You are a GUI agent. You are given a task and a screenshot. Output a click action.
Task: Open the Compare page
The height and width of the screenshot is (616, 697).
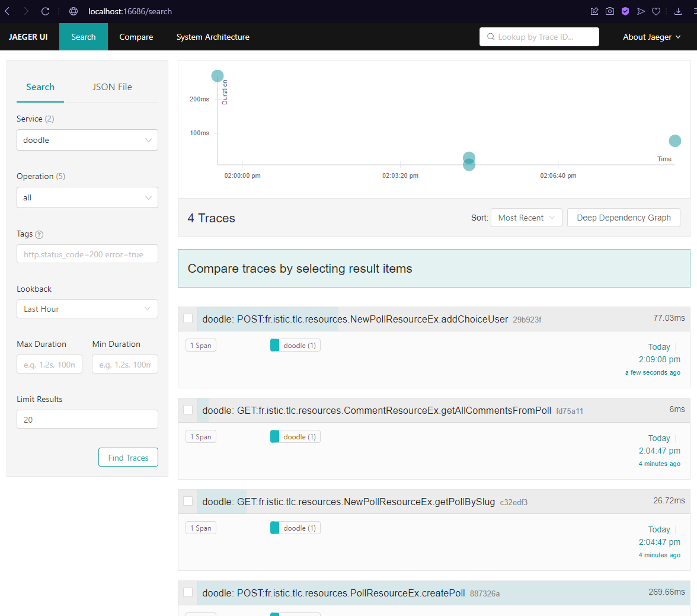click(136, 37)
